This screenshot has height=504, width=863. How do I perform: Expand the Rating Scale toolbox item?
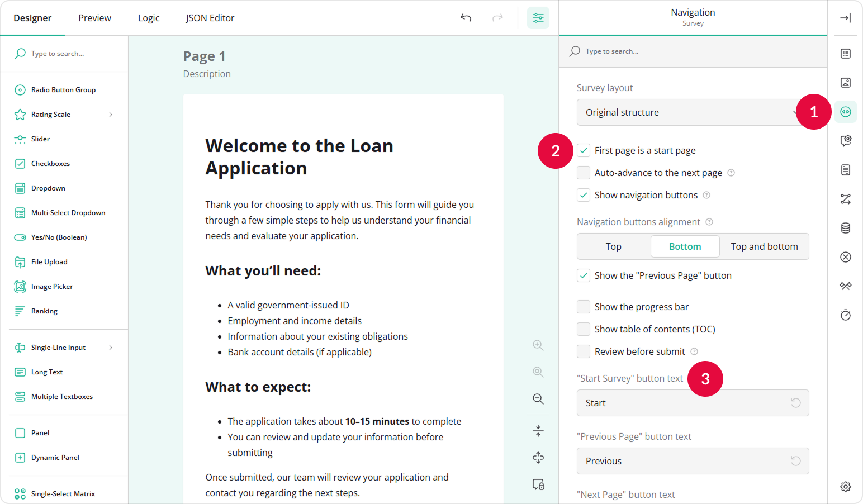[x=111, y=114]
